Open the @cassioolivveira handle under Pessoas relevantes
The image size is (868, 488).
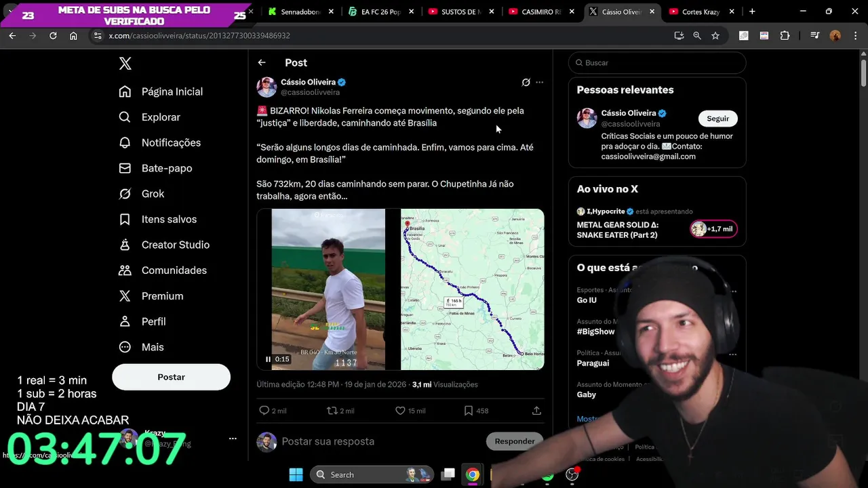pos(631,124)
